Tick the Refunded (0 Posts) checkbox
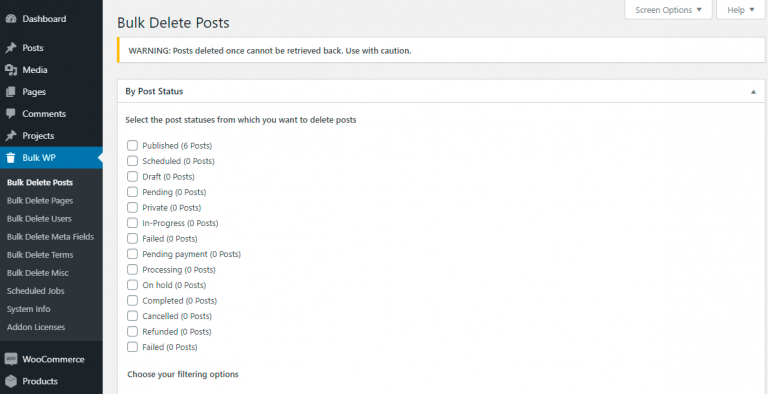This screenshot has height=394, width=768. [132, 332]
